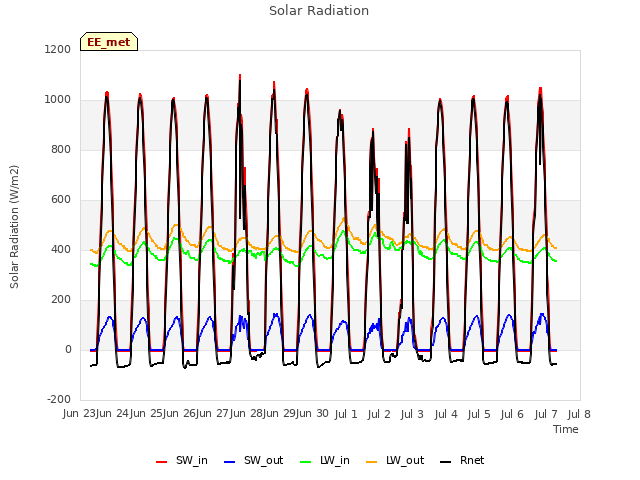Click the SW_in legend label

[191, 460]
